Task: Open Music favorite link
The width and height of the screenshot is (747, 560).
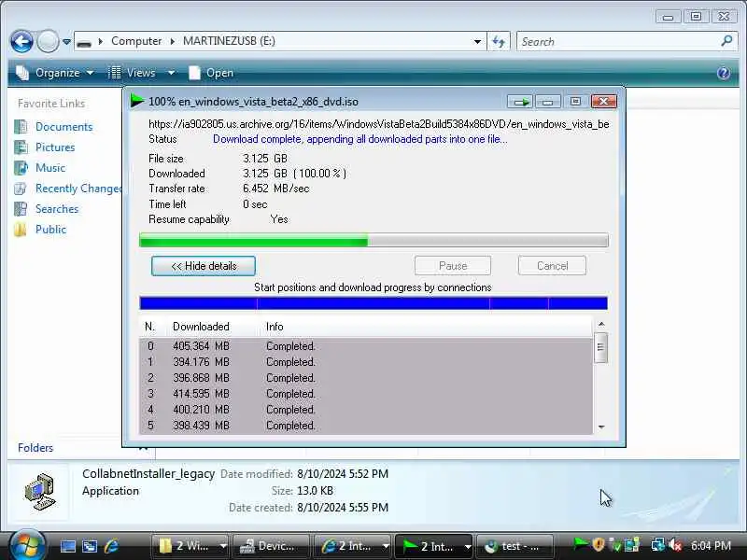Action: (50, 168)
